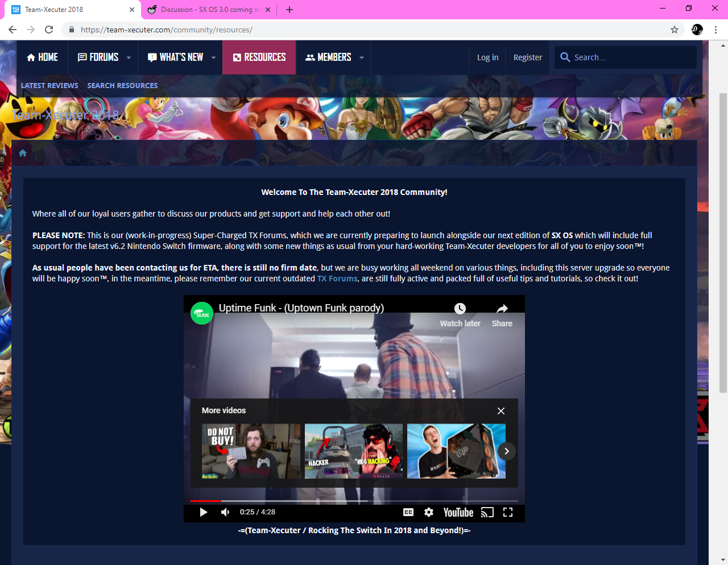The width and height of the screenshot is (728, 565).
Task: Open the Latest Reviews link
Action: click(49, 86)
